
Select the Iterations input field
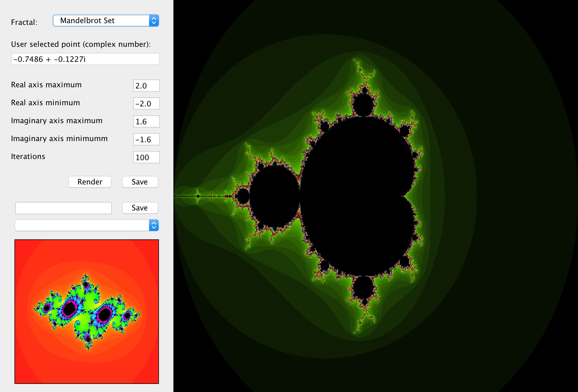coord(146,158)
